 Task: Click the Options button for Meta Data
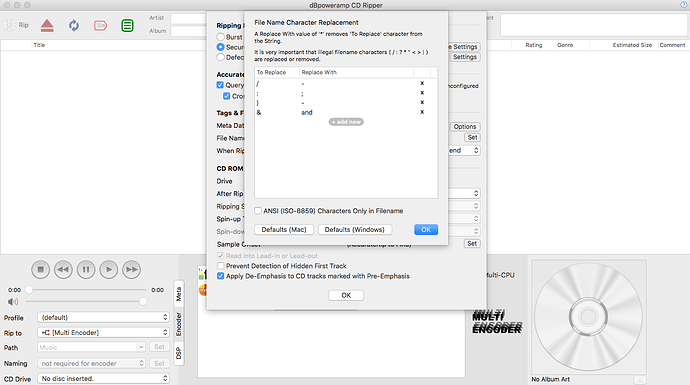(x=465, y=126)
